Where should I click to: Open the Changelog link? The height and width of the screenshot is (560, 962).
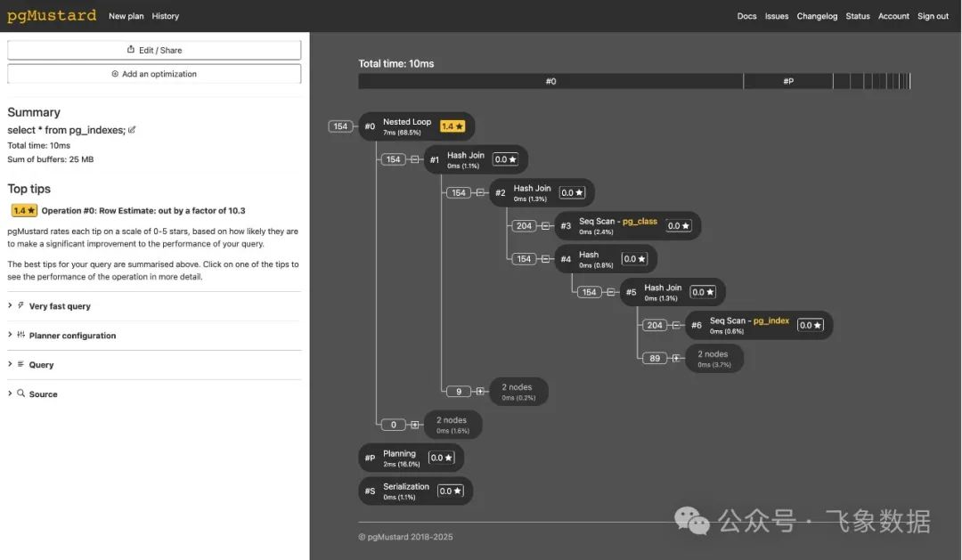(817, 16)
